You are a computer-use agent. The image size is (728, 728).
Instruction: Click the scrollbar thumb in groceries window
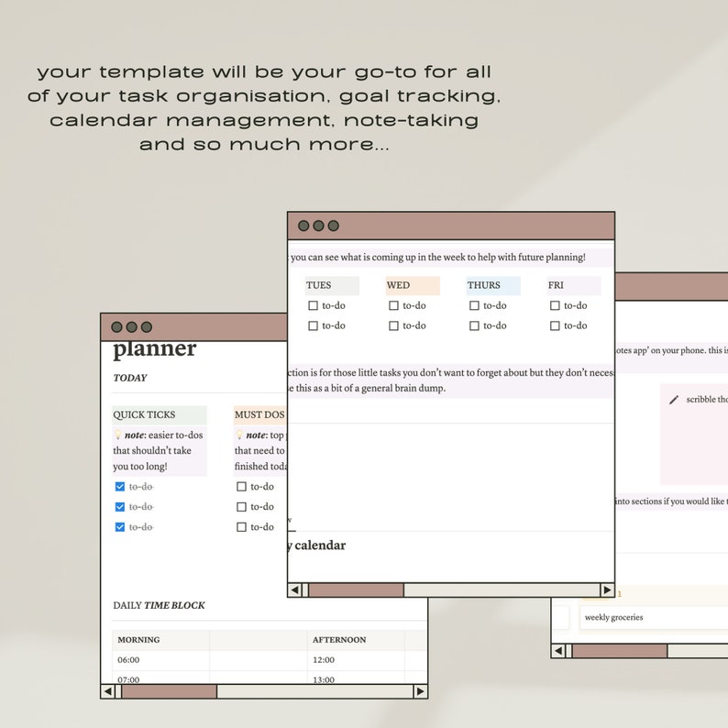pyautogui.click(x=620, y=651)
